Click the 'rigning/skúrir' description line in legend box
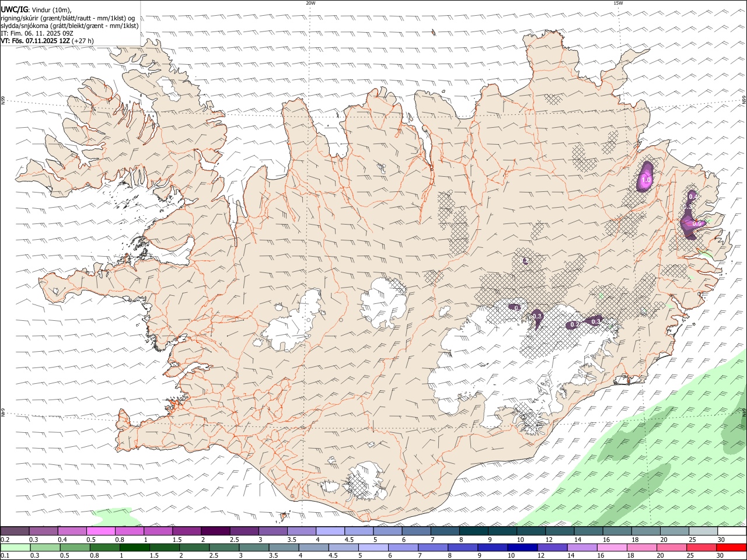 click(x=68, y=18)
